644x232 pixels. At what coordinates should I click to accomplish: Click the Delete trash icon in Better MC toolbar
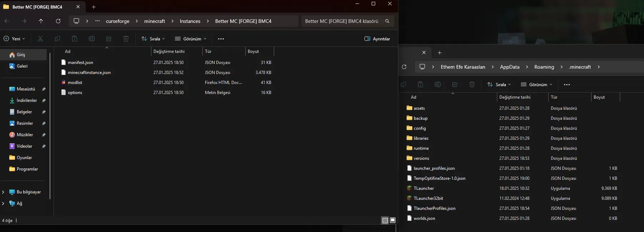click(x=126, y=39)
